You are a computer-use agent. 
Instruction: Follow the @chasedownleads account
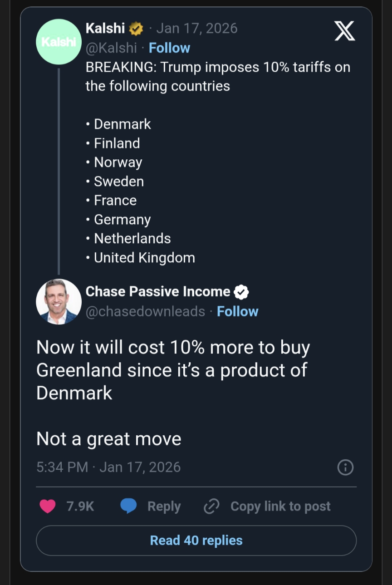(237, 311)
